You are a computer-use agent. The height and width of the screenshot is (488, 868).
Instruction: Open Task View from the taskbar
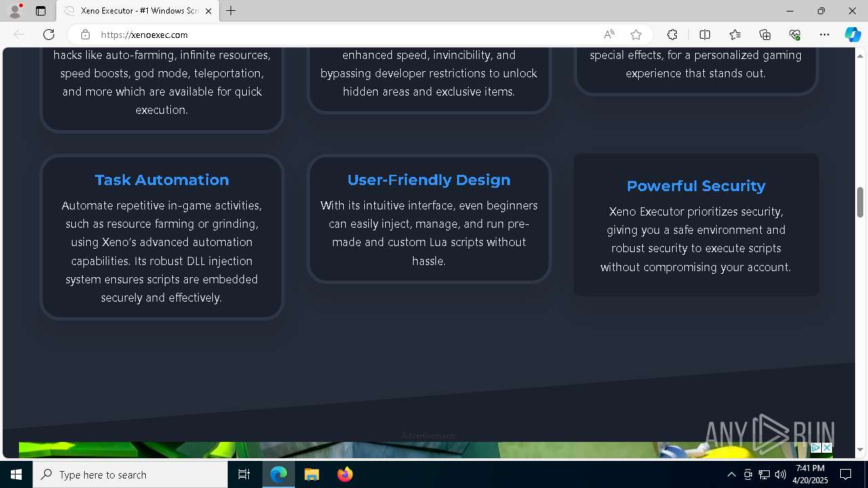244,474
